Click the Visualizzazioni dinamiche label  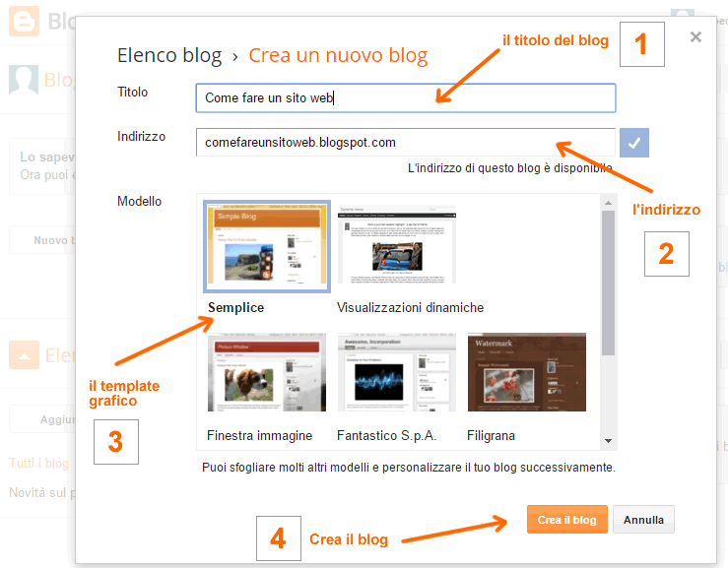[411, 308]
